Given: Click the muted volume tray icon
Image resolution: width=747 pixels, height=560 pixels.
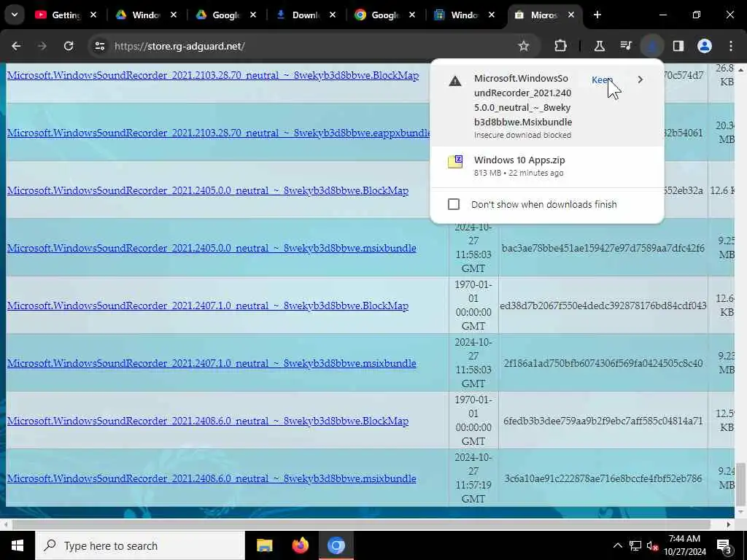Looking at the screenshot, I should [x=653, y=545].
